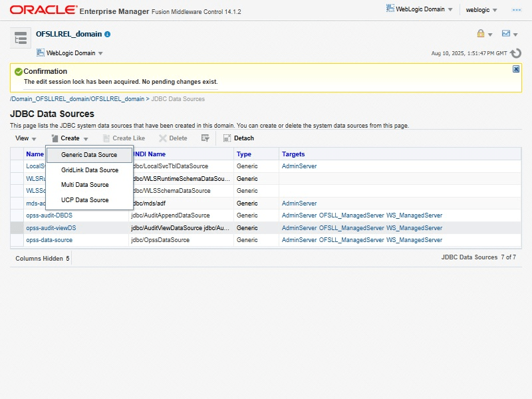Expand the top WebLogic Domain dropdown

coord(419,9)
